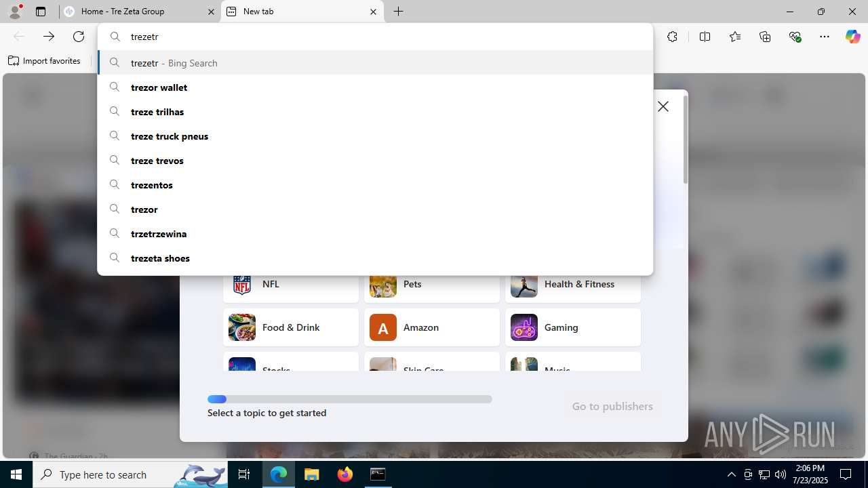Open Browser essentials heart icon
868x488 pixels.
(x=795, y=37)
